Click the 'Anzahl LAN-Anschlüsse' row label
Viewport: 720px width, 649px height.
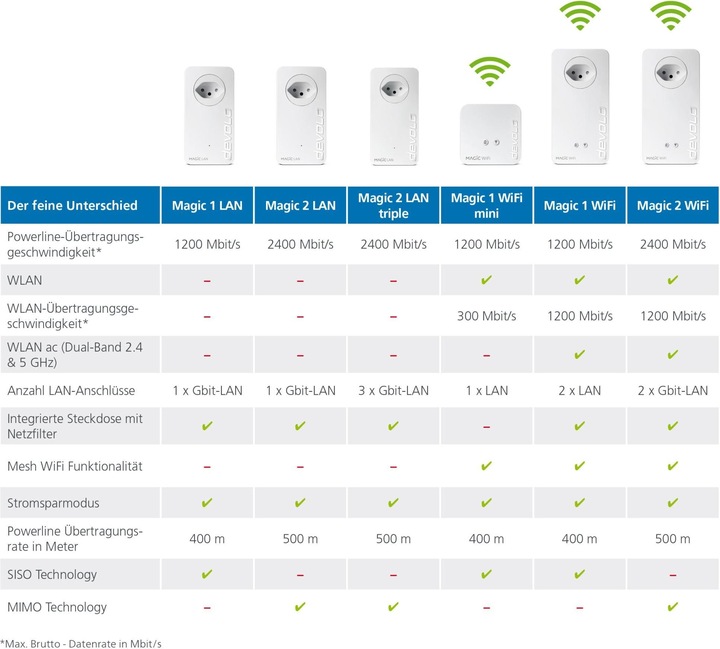click(71, 390)
